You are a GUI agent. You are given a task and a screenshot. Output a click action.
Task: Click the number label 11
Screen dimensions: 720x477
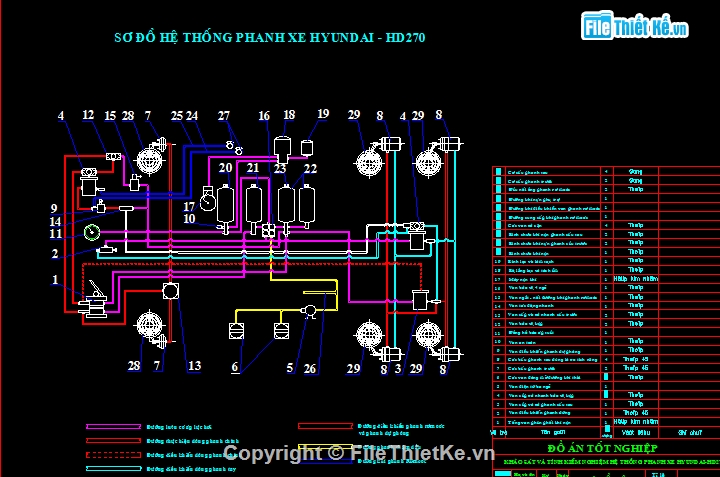click(x=56, y=234)
